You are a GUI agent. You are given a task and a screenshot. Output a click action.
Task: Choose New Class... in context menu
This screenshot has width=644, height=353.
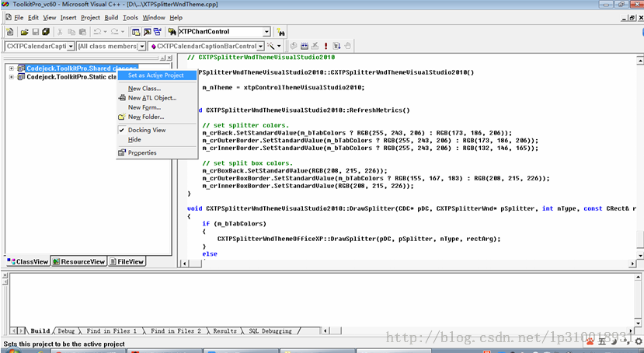coord(157,89)
